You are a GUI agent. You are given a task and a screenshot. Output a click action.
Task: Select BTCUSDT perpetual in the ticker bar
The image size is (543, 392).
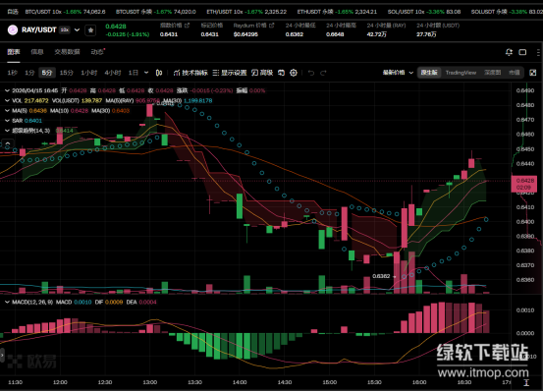pos(155,12)
